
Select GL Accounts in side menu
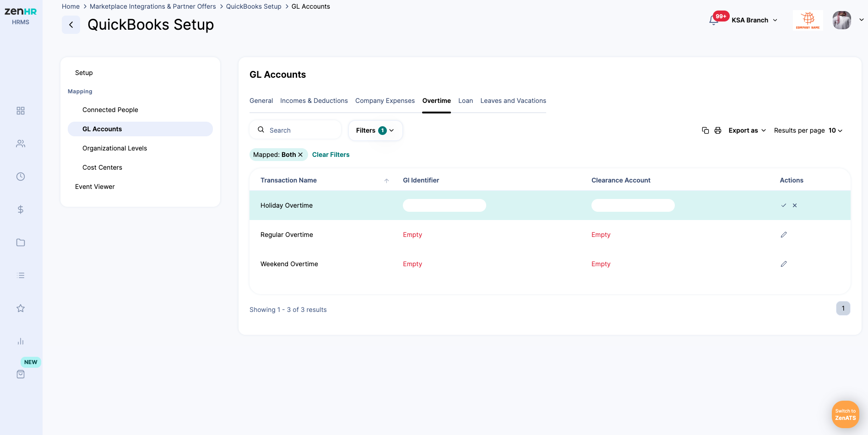[x=140, y=129]
